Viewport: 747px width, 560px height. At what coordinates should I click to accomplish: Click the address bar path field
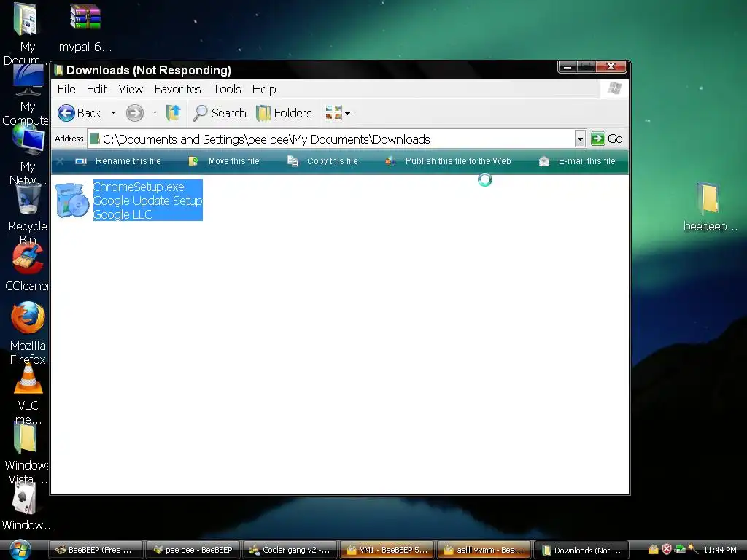330,139
